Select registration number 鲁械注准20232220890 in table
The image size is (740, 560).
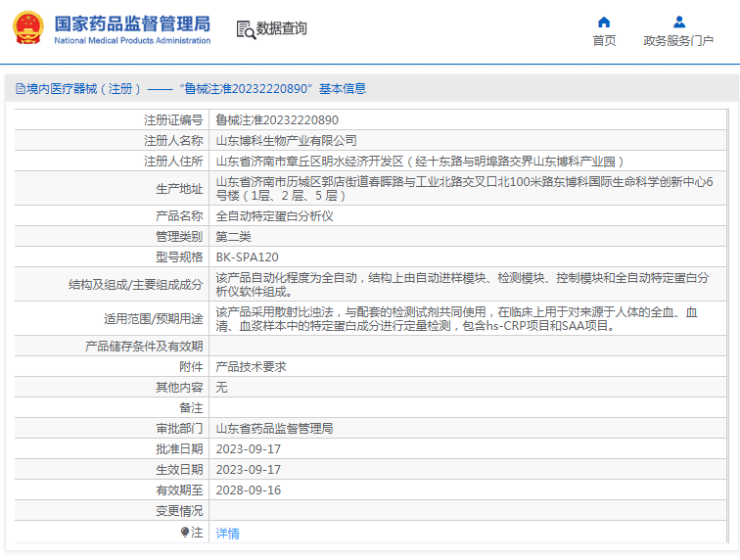277,120
